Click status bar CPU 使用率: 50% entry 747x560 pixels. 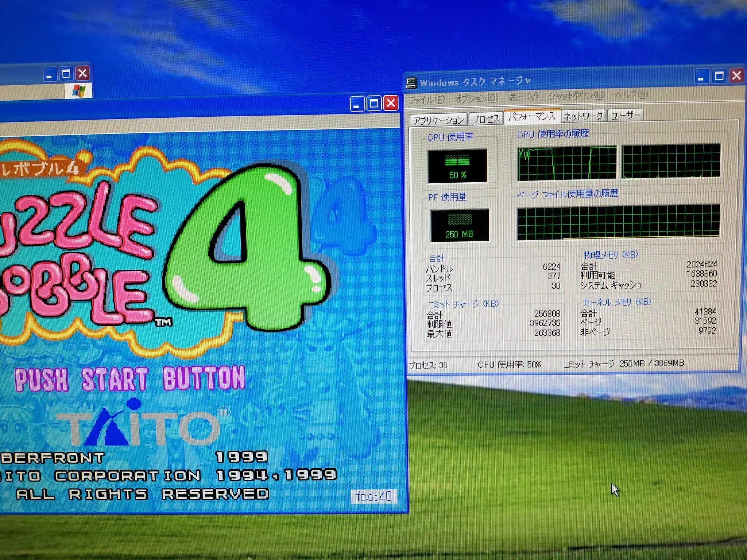tap(510, 364)
